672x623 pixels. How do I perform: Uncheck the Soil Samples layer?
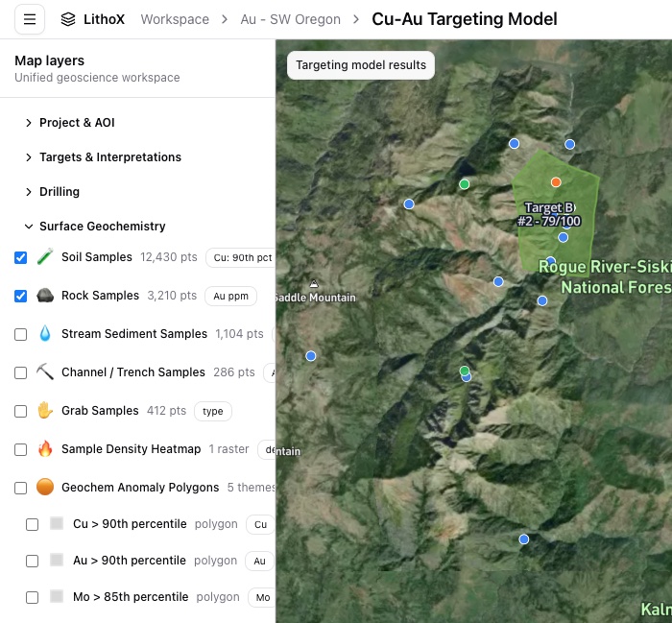coord(20,257)
